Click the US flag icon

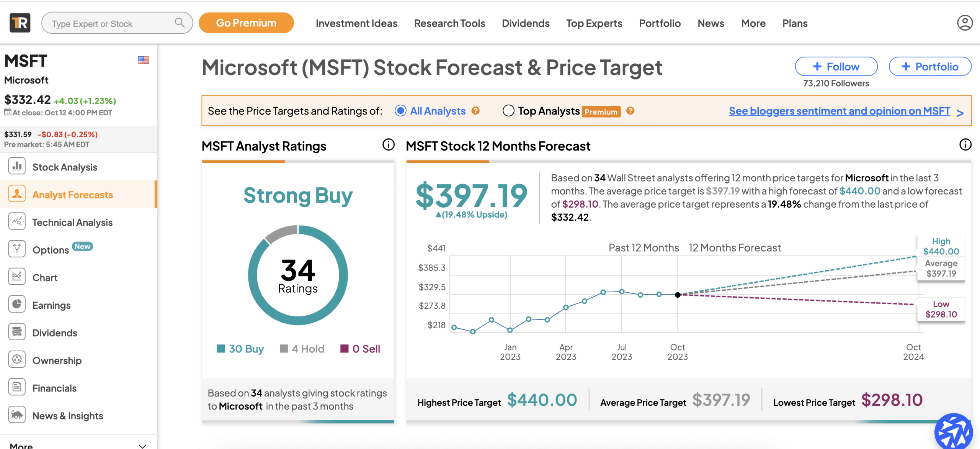tap(144, 60)
